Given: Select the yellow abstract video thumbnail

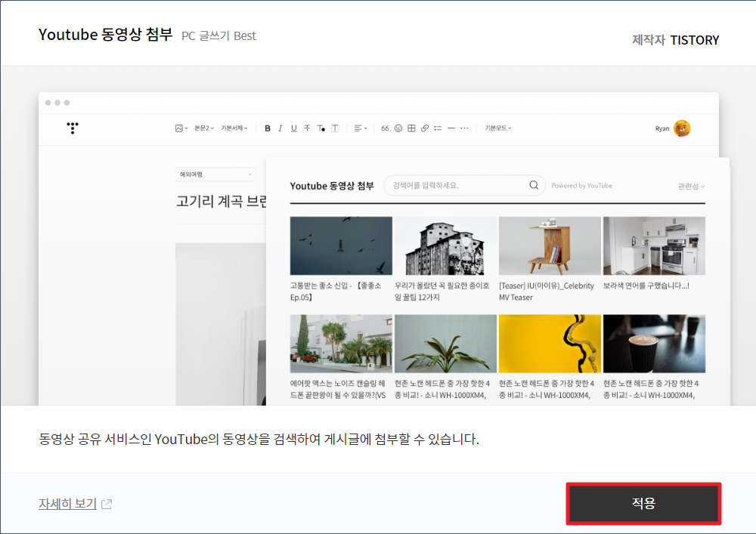Looking at the screenshot, I should tap(550, 344).
